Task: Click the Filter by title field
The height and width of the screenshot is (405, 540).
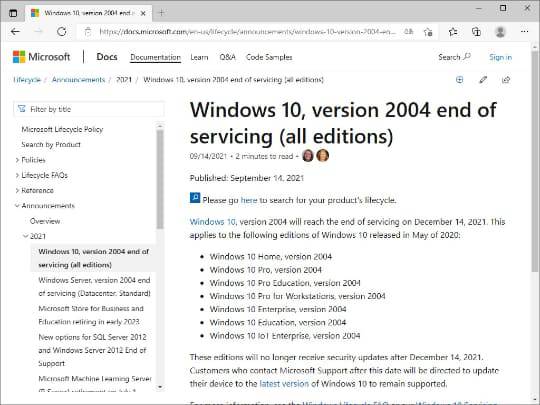Action: tap(89, 109)
